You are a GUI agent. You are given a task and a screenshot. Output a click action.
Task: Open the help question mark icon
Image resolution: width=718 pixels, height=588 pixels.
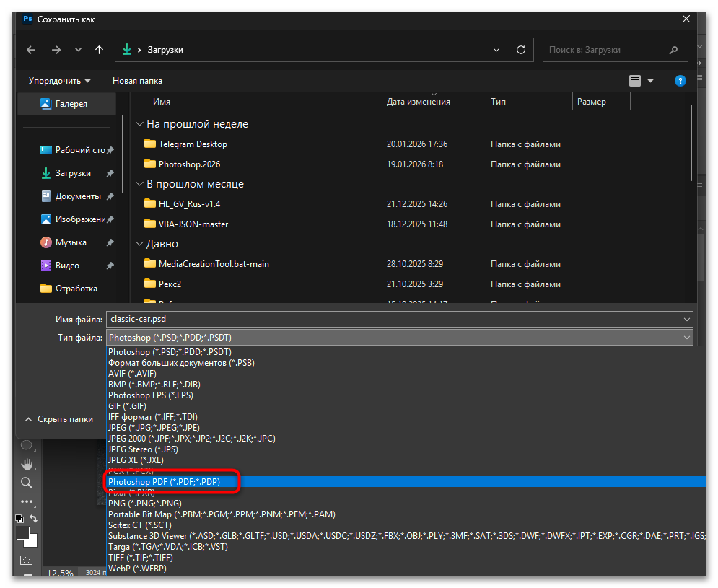tap(680, 81)
